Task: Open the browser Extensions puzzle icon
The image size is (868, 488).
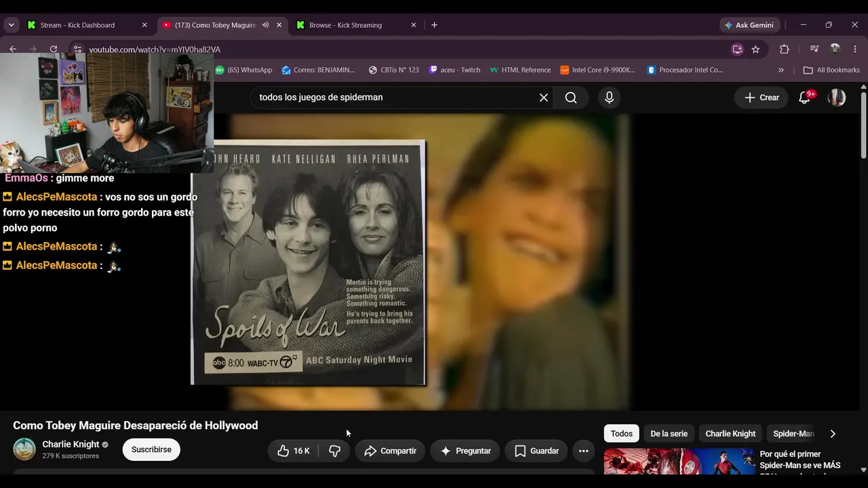Action: point(785,49)
